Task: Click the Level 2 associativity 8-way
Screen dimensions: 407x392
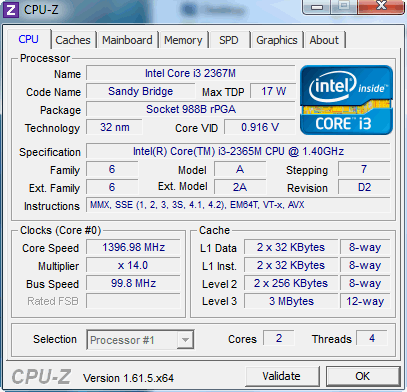Action: coord(365,283)
